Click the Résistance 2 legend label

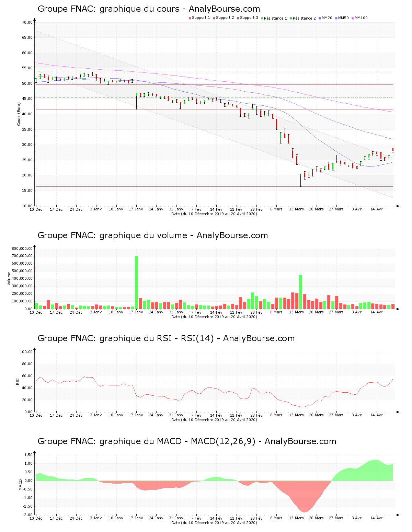[x=304, y=18]
